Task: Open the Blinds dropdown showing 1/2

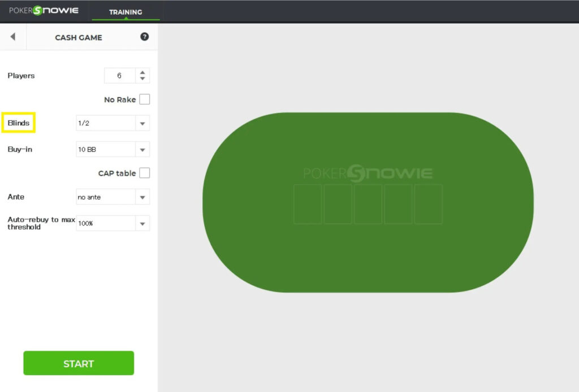Action: pyautogui.click(x=113, y=123)
